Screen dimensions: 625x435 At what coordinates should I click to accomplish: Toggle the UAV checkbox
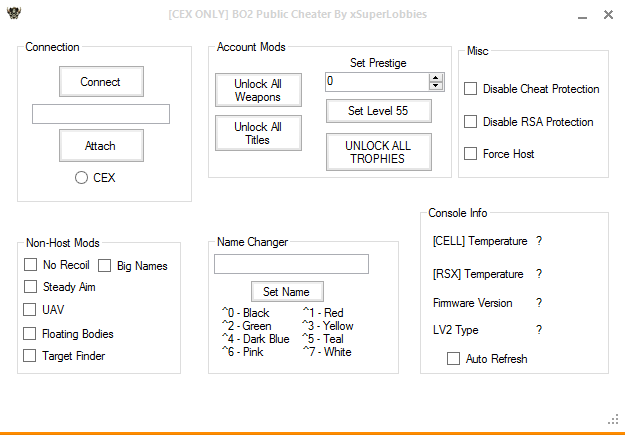(x=29, y=309)
